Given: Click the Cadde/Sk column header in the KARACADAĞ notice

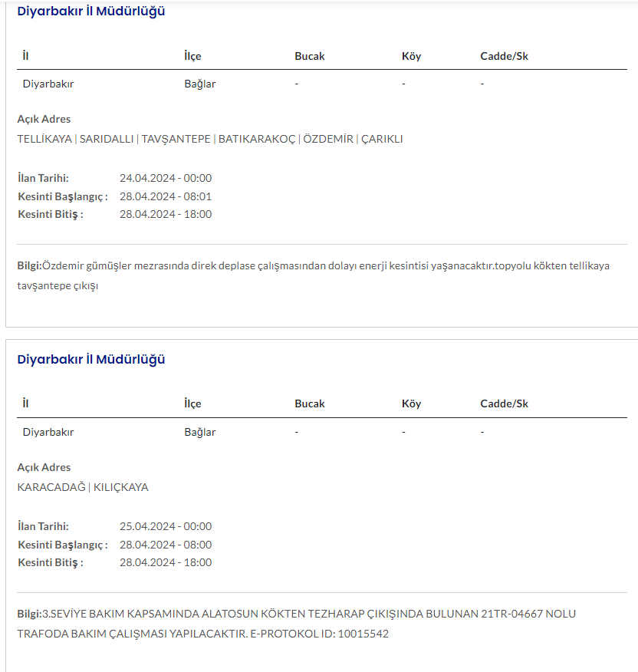Looking at the screenshot, I should coord(504,404).
